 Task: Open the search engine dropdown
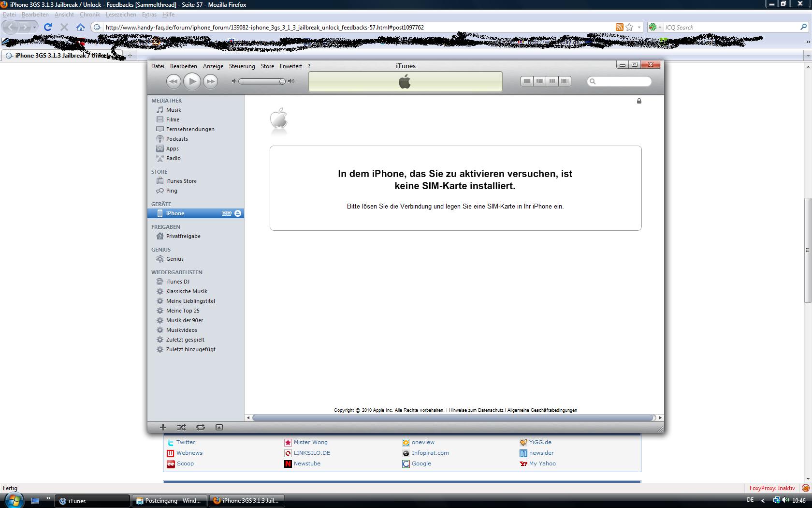(x=655, y=27)
